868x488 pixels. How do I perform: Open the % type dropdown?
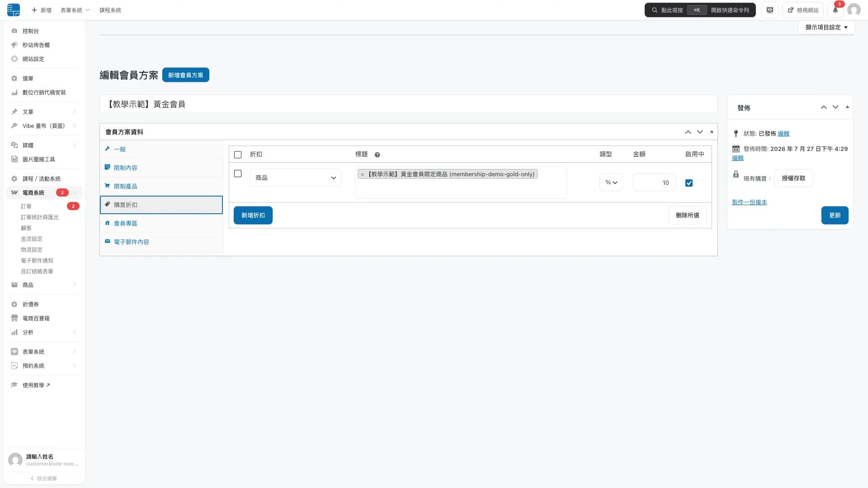(x=611, y=183)
